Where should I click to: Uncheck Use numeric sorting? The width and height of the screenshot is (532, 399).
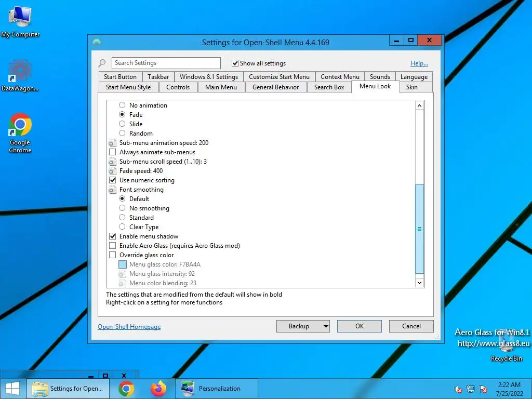[x=112, y=180]
